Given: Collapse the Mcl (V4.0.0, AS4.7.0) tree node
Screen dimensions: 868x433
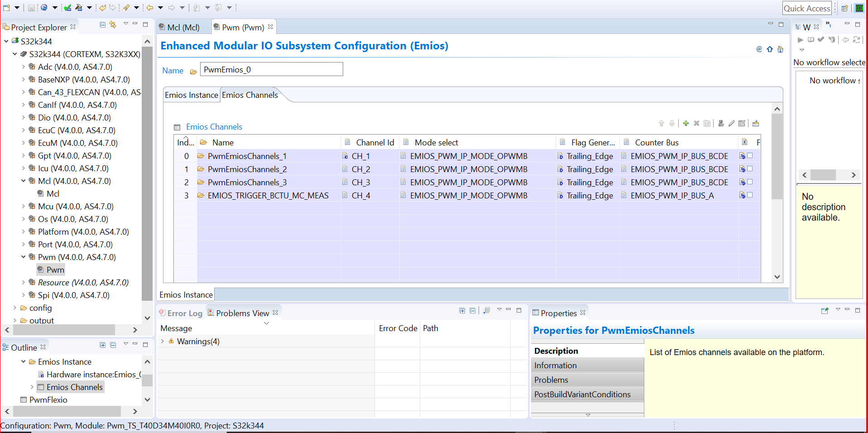Looking at the screenshot, I should click(x=24, y=181).
